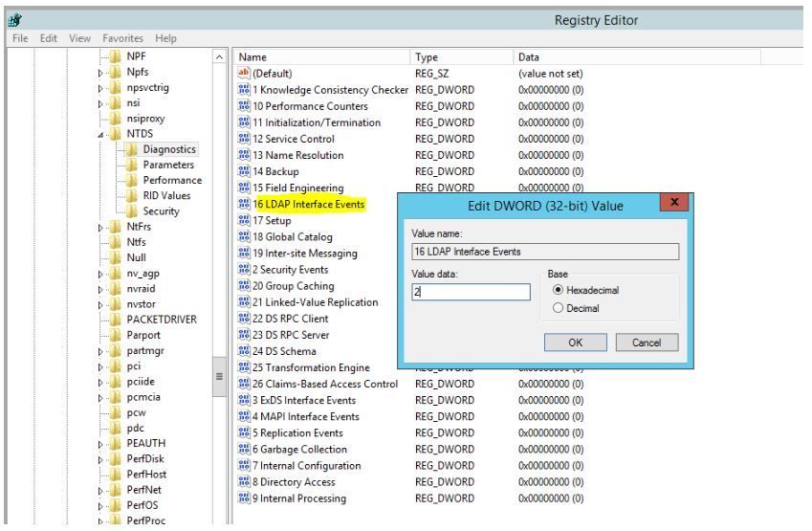
Task: Expand the partmgr tree node
Action: 100,352
